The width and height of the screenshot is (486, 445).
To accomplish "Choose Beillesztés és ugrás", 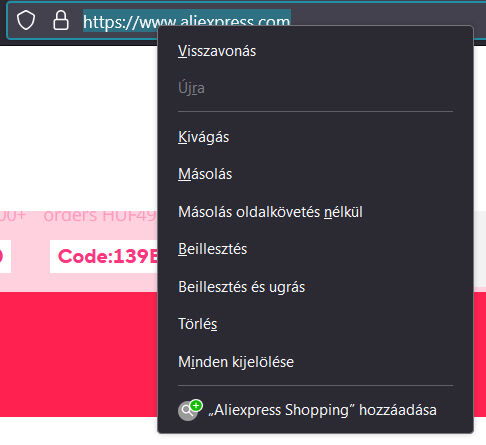I will 315,287.
